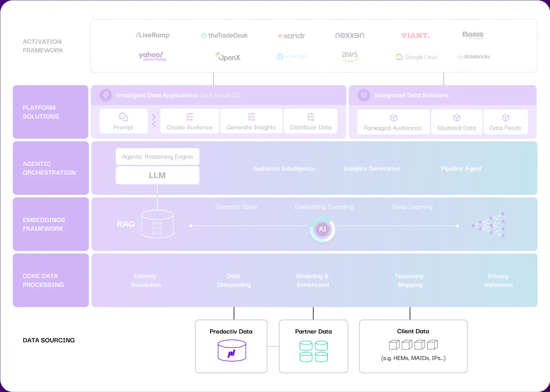Click the Modeling & Enrichment label
Viewport: 550px width, 392px height.
[x=313, y=281]
